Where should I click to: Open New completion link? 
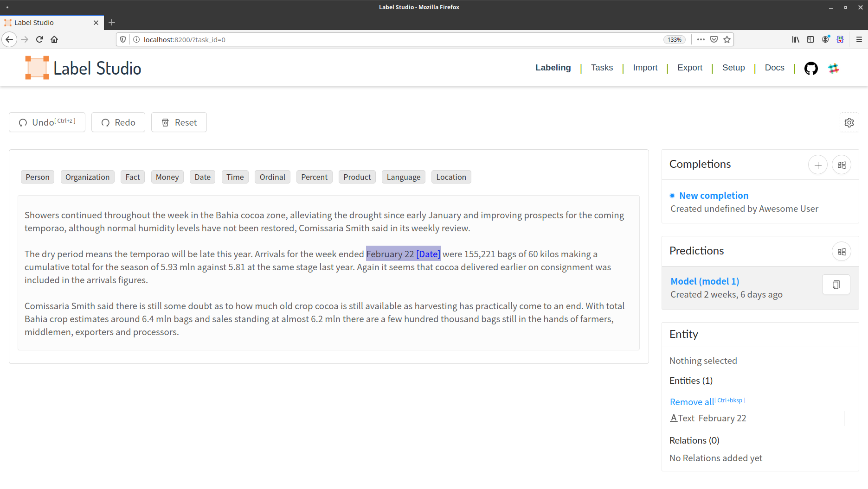(x=714, y=196)
